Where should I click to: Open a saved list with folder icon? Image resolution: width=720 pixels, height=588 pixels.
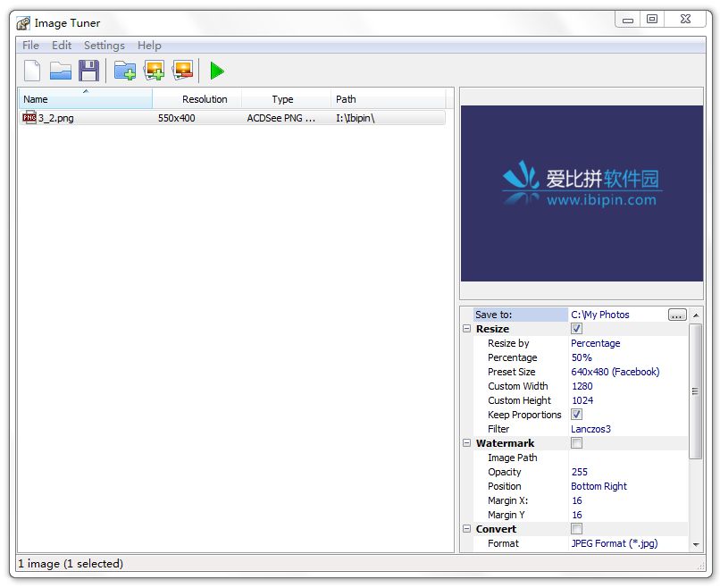pyautogui.click(x=60, y=71)
